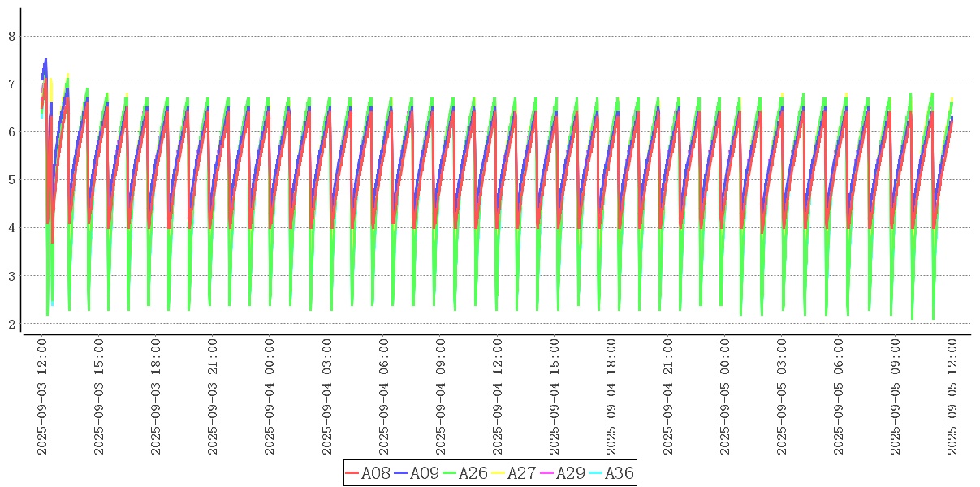Toggle the A29 legend label text
980x487 pixels.
[x=570, y=473]
